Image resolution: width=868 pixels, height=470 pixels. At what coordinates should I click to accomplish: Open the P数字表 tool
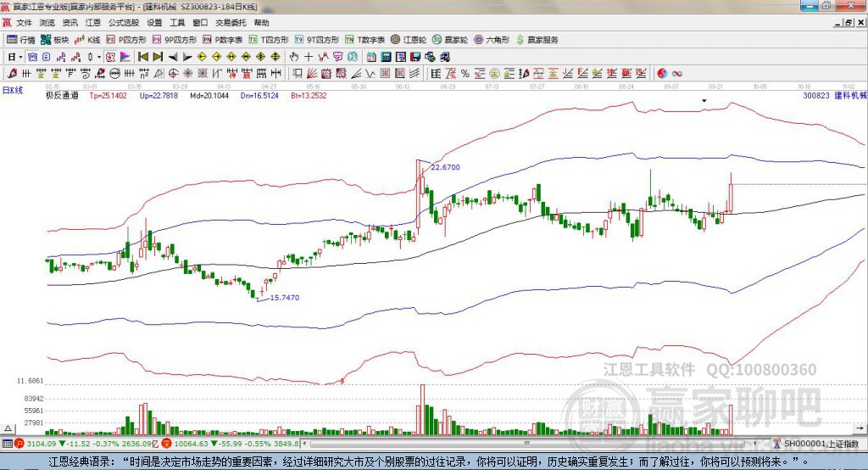point(223,40)
